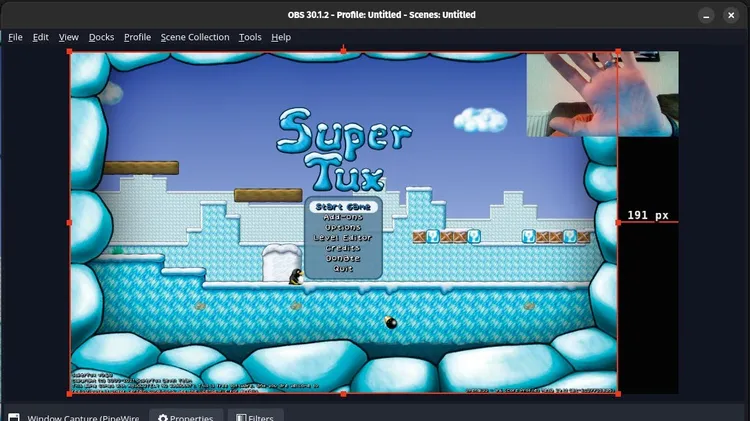Screen dimensions: 750x421
Task: Open the Help menu
Action: coord(281,37)
